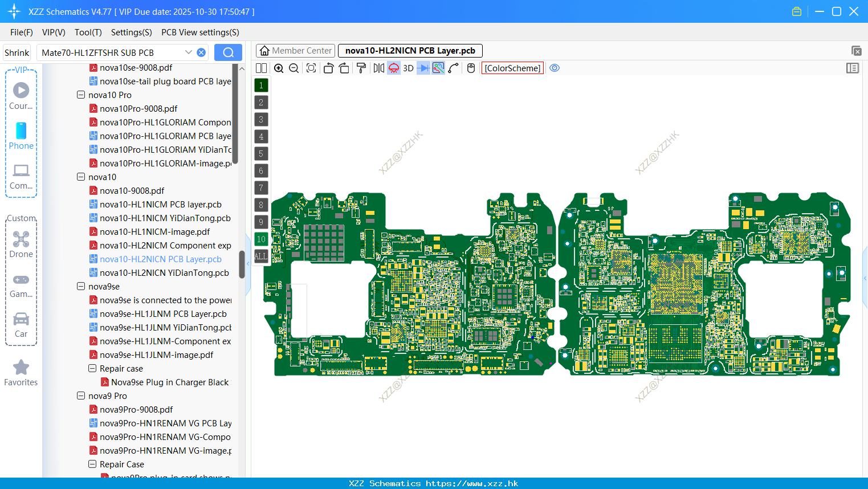Open the Member Center home tab
The image size is (868, 489).
coord(295,51)
